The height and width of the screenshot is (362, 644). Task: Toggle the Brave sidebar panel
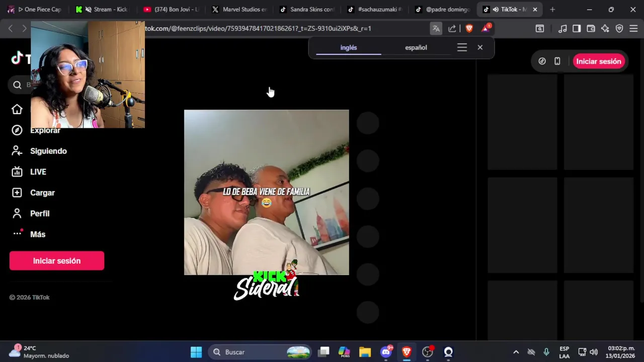[x=577, y=29]
